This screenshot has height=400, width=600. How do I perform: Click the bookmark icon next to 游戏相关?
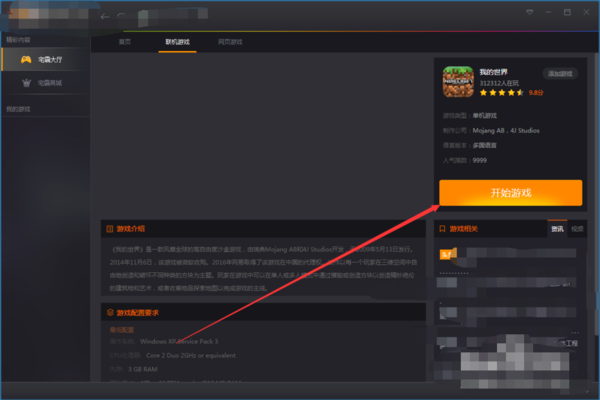443,229
